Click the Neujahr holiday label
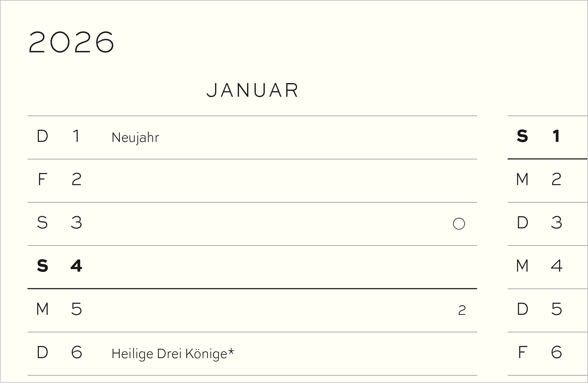The height and width of the screenshot is (383, 588). click(135, 138)
